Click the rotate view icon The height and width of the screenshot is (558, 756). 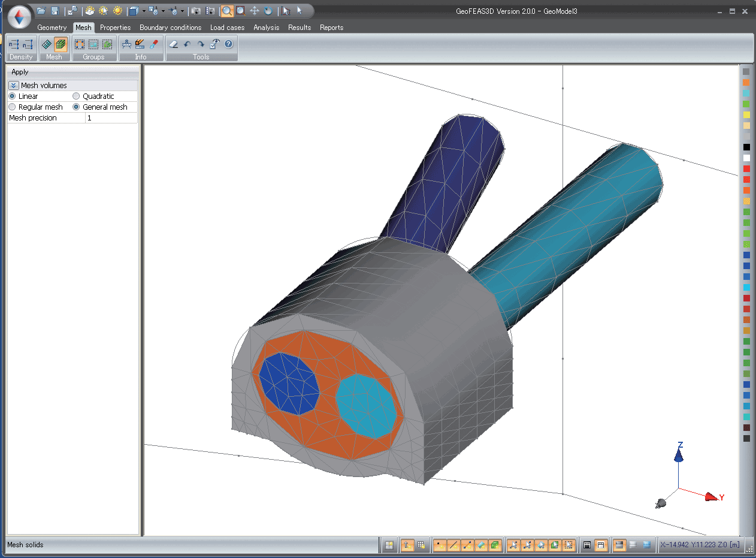(268, 11)
